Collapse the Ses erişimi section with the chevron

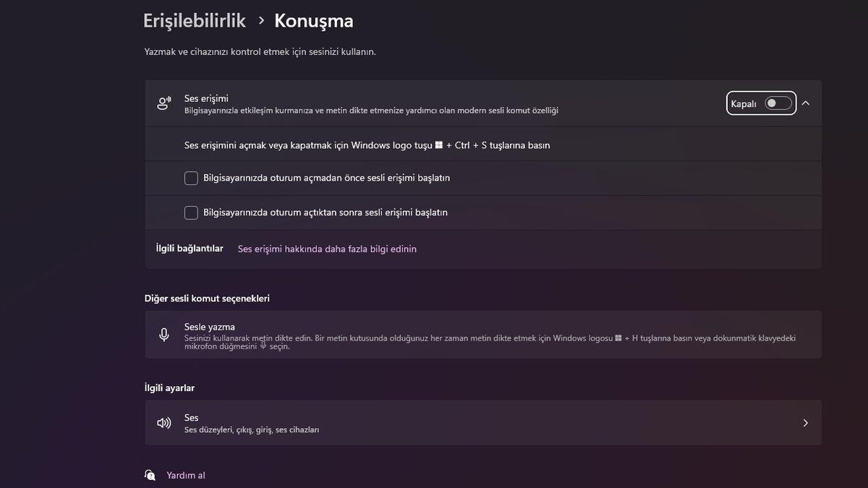click(805, 103)
